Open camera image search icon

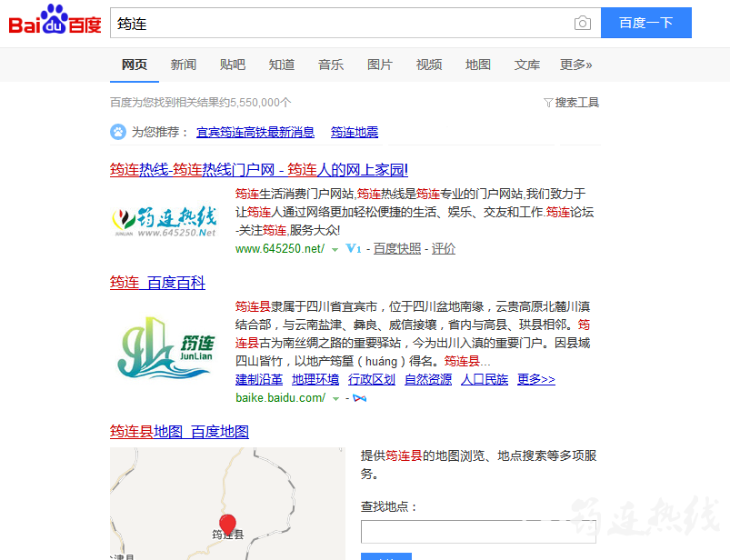[x=583, y=23]
